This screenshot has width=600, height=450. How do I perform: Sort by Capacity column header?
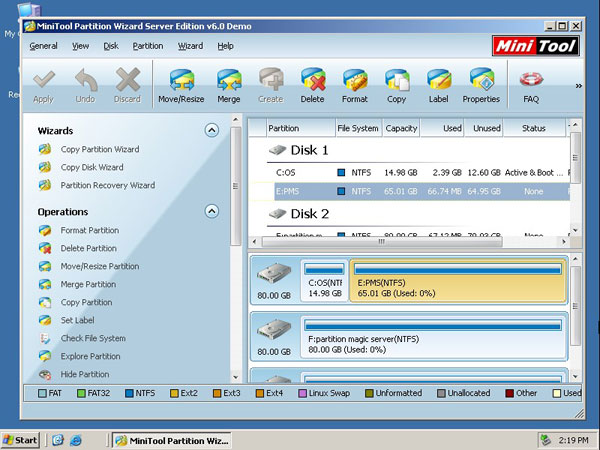click(401, 128)
